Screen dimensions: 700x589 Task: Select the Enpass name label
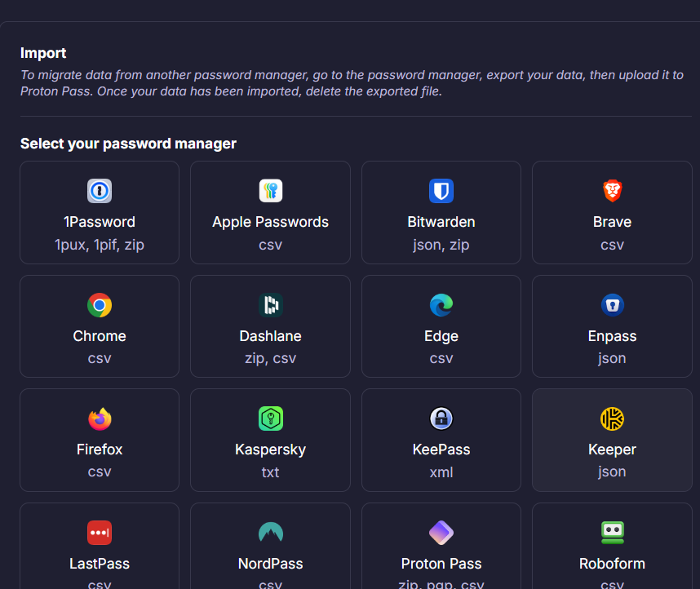(612, 336)
